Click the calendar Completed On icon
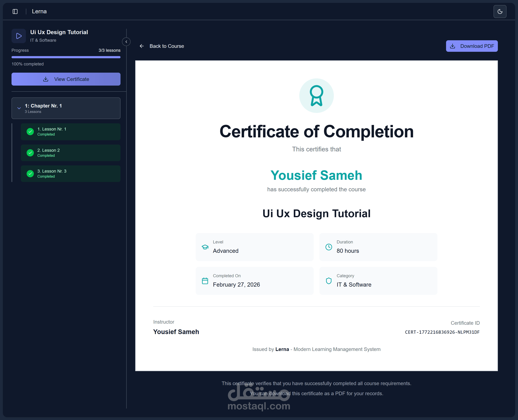 [205, 281]
